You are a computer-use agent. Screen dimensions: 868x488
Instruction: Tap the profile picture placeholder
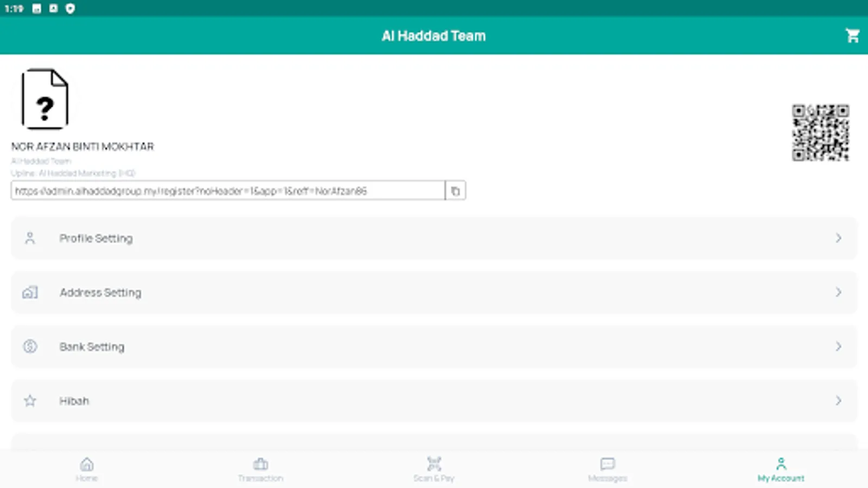click(x=45, y=99)
